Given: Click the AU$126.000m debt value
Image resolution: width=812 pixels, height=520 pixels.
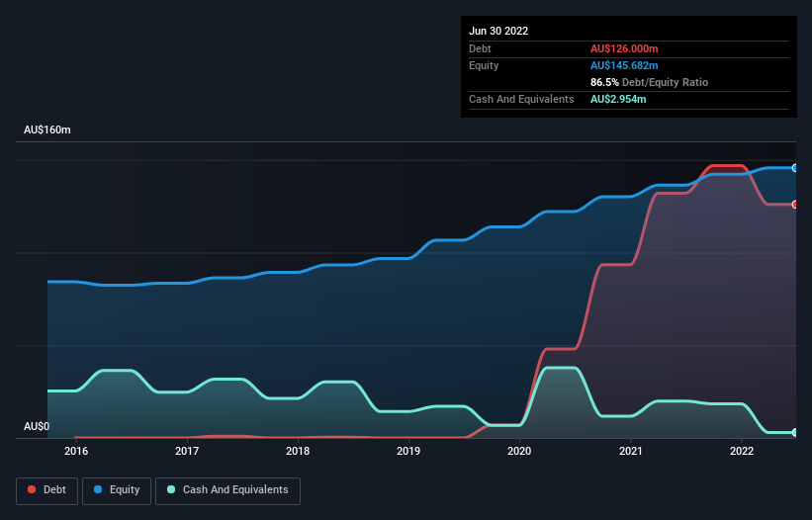Looking at the screenshot, I should pyautogui.click(x=624, y=48).
